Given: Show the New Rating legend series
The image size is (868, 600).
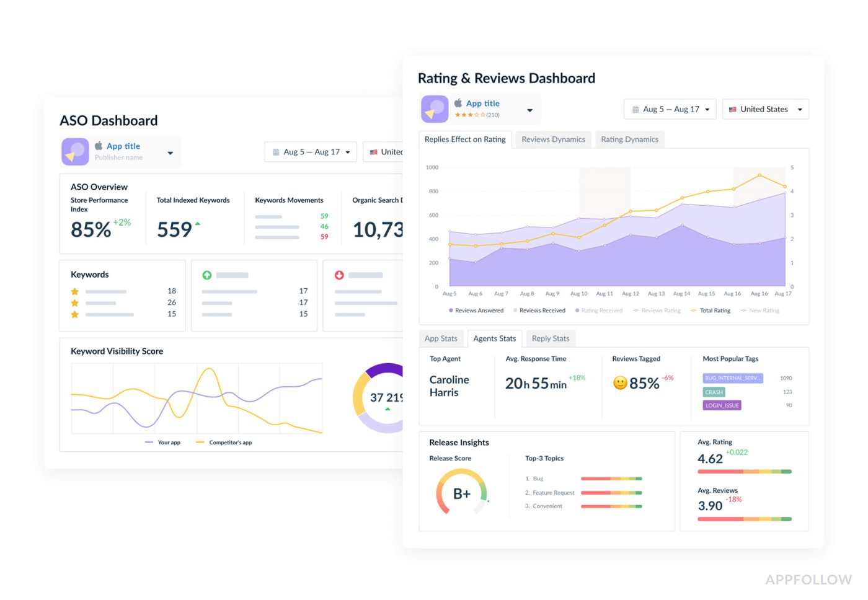Looking at the screenshot, I should point(760,311).
